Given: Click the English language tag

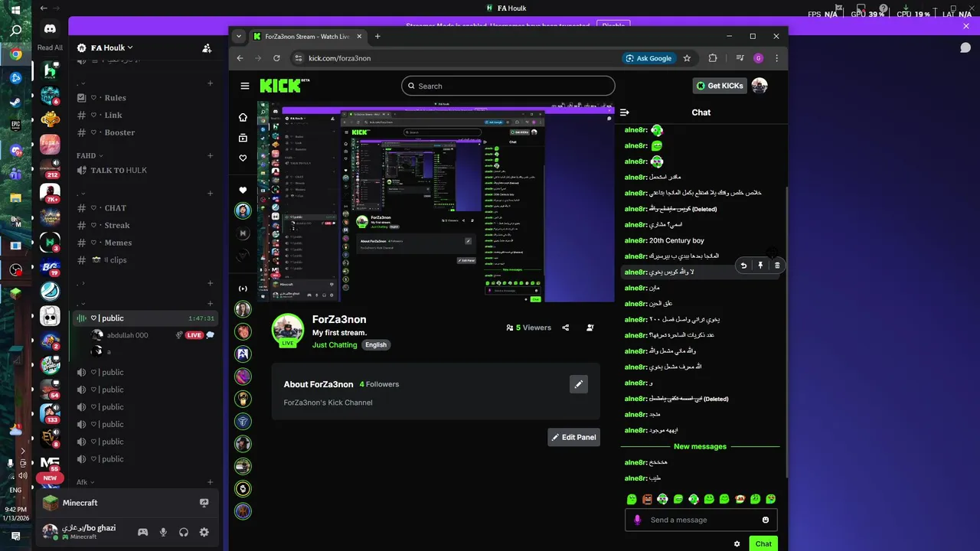Looking at the screenshot, I should [x=376, y=344].
